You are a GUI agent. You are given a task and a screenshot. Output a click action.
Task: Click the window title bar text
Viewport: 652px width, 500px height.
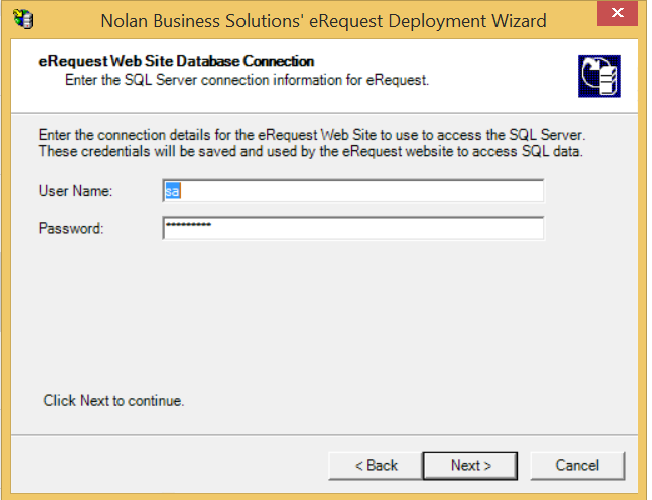(x=324, y=20)
